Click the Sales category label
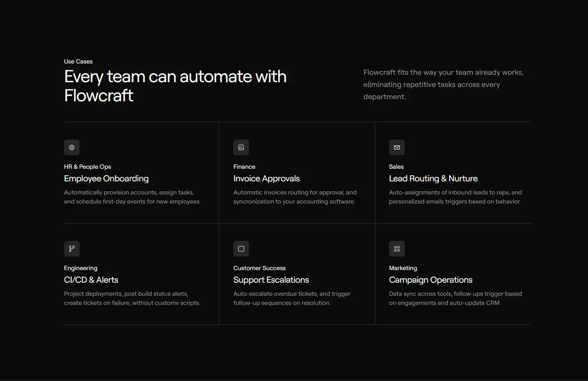This screenshot has height=381, width=588. [396, 167]
